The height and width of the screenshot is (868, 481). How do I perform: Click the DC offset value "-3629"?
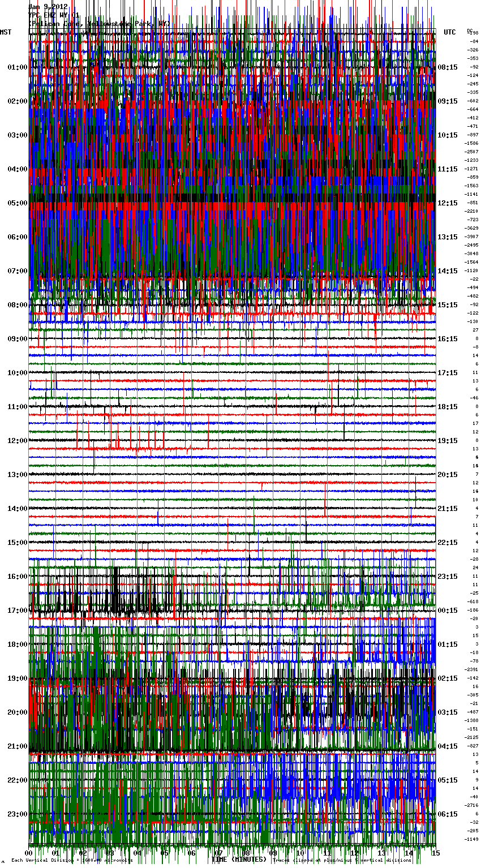[471, 228]
